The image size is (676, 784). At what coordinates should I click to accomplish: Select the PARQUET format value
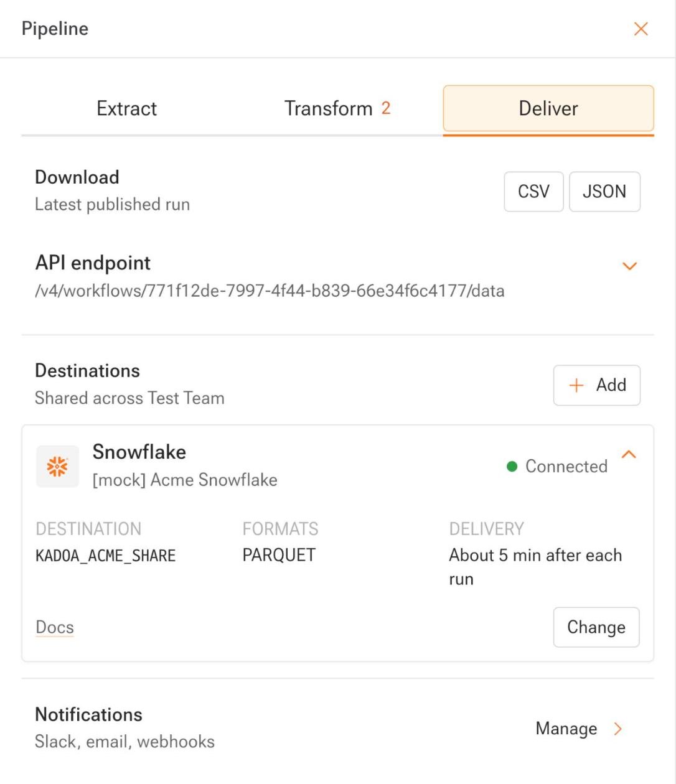(x=279, y=555)
